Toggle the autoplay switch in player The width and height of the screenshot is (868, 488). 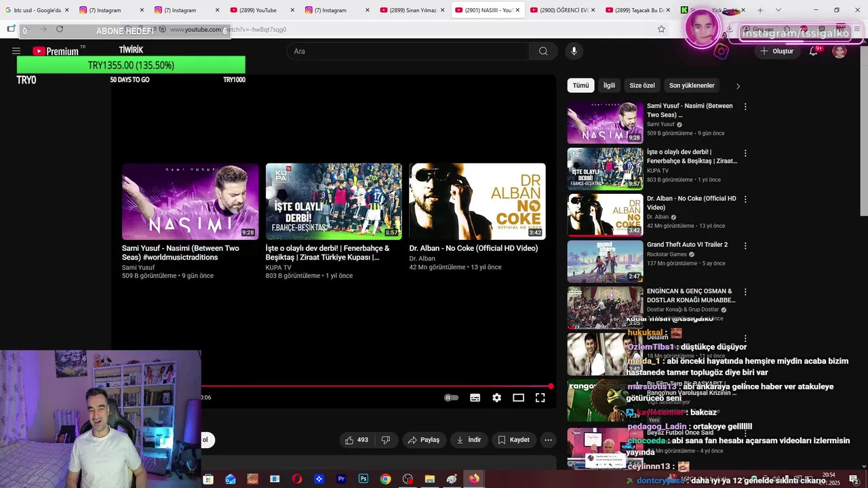click(451, 398)
